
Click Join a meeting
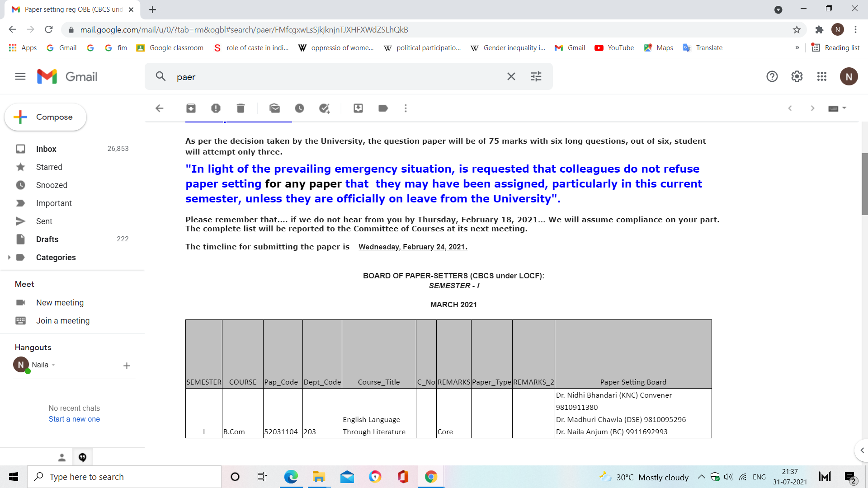[x=63, y=320]
